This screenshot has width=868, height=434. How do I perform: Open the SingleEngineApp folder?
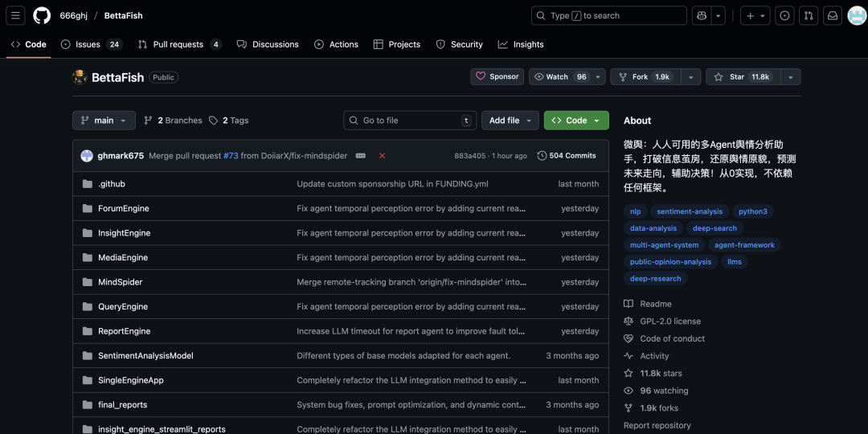point(131,380)
